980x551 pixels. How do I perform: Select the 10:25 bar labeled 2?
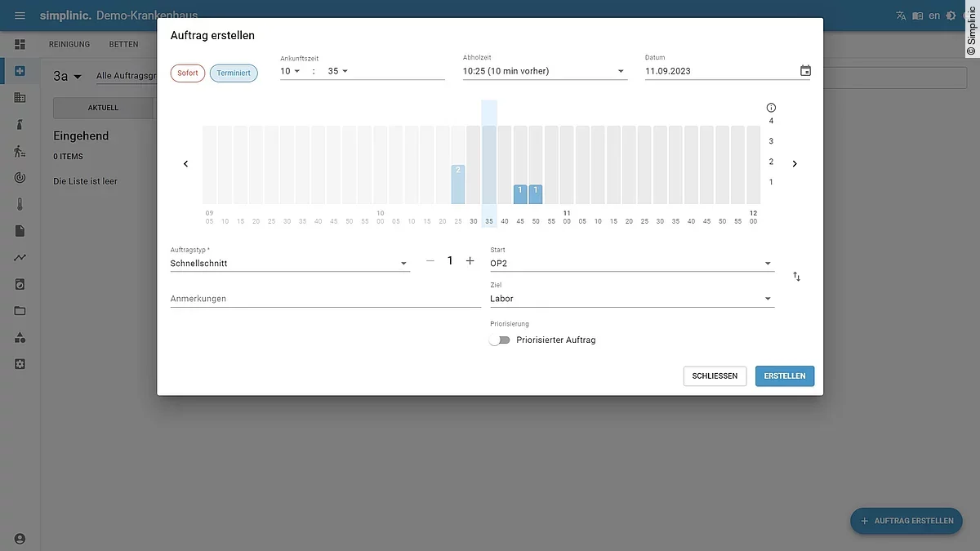[x=458, y=184]
